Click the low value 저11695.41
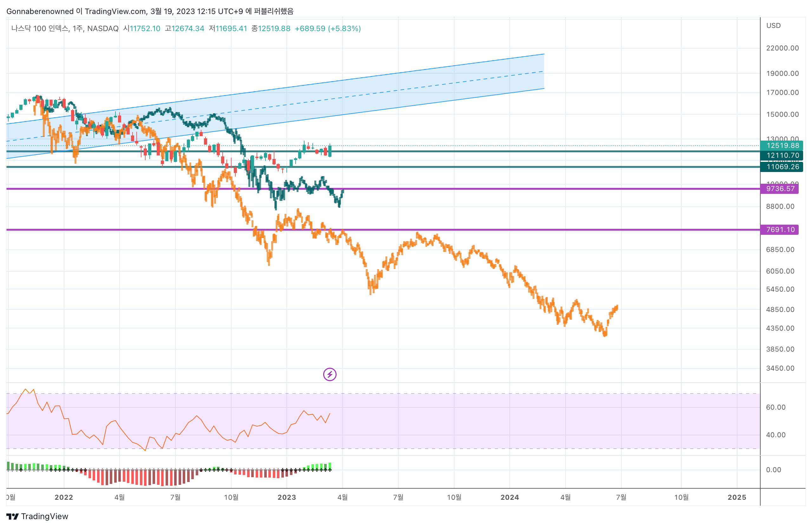 click(228, 28)
